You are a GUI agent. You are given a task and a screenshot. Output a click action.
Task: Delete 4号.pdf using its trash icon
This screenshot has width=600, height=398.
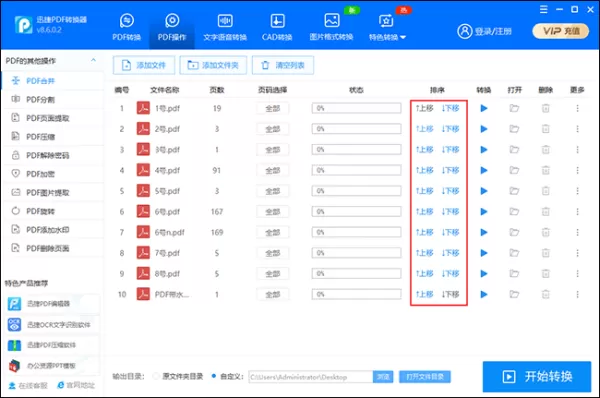click(546, 170)
